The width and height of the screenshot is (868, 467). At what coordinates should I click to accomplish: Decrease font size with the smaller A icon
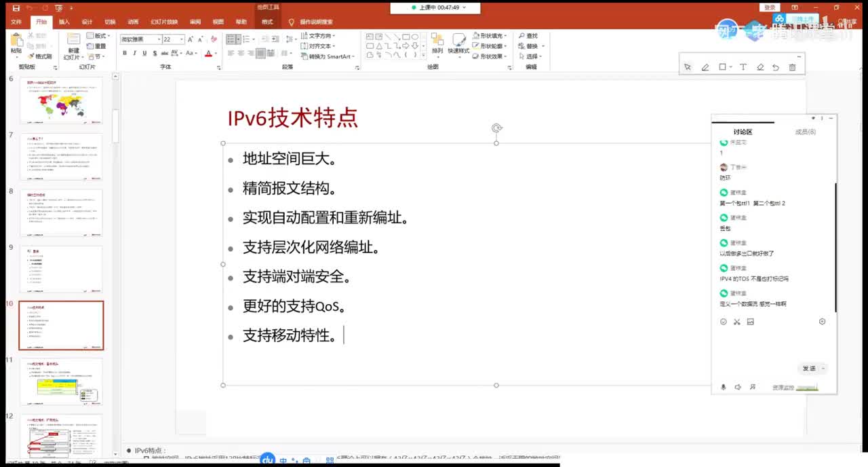[x=201, y=39]
